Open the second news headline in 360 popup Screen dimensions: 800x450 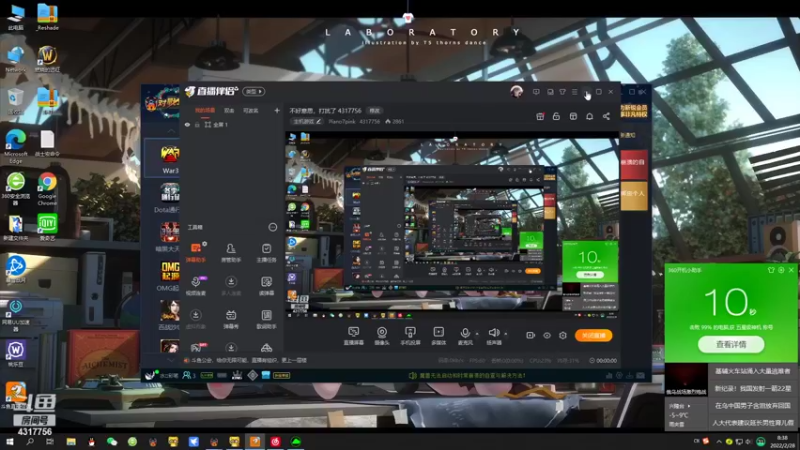click(753, 388)
